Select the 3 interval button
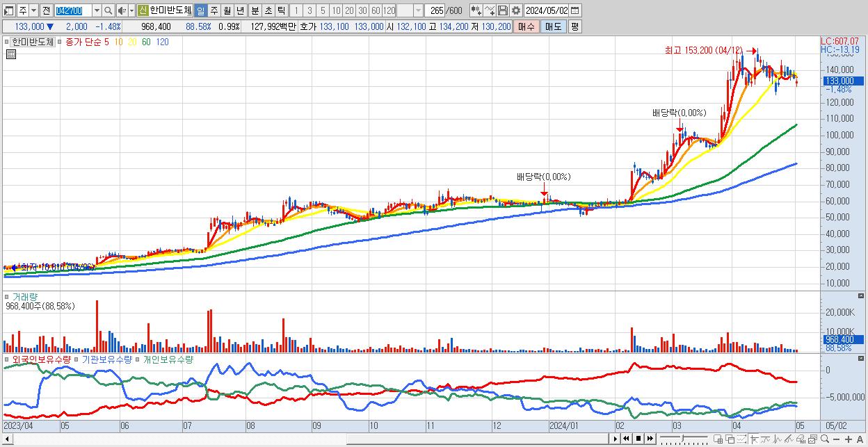The height and width of the screenshot is (447, 868). (309, 10)
